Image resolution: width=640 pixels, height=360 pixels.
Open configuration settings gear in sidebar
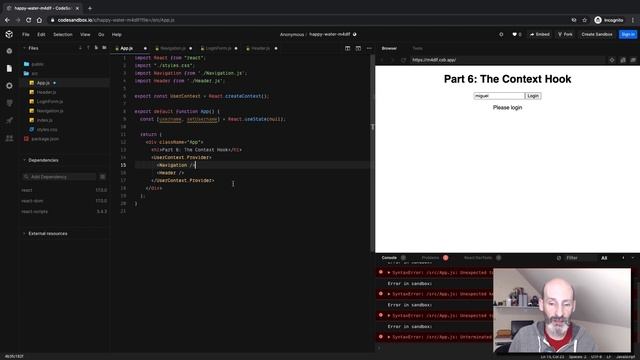9,86
